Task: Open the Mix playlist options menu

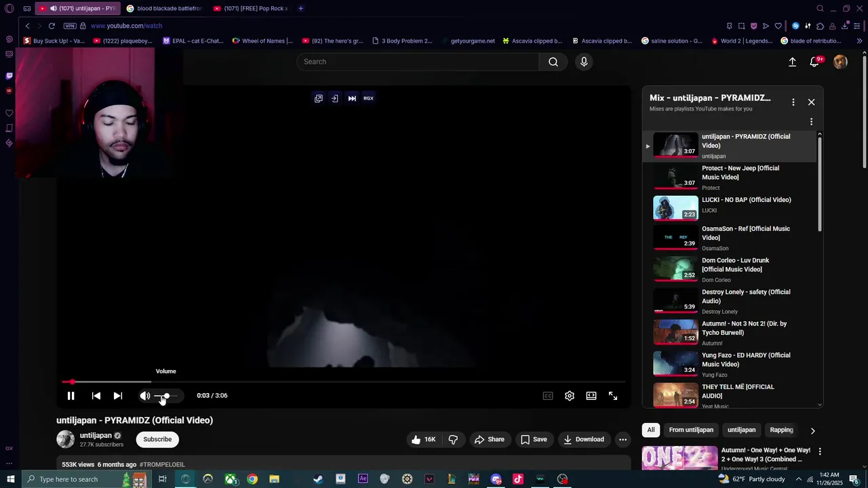Action: [793, 102]
